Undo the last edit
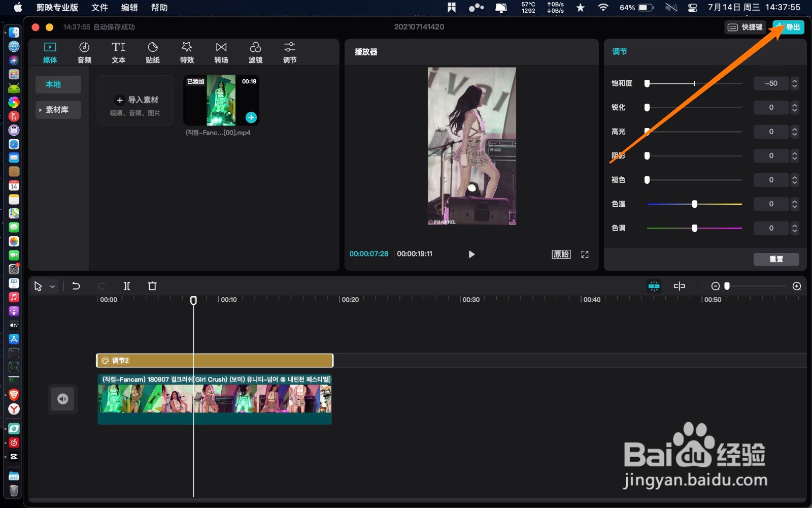812x508 pixels. [76, 286]
